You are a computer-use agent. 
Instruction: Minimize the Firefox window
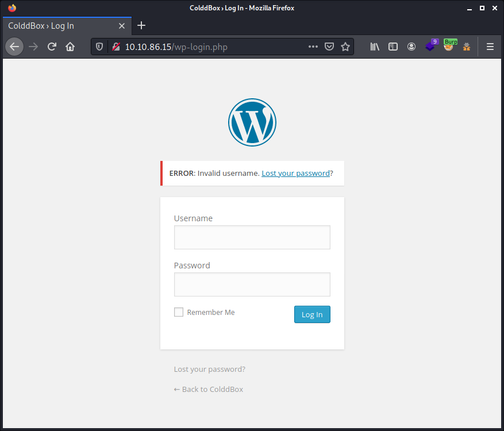point(470,9)
